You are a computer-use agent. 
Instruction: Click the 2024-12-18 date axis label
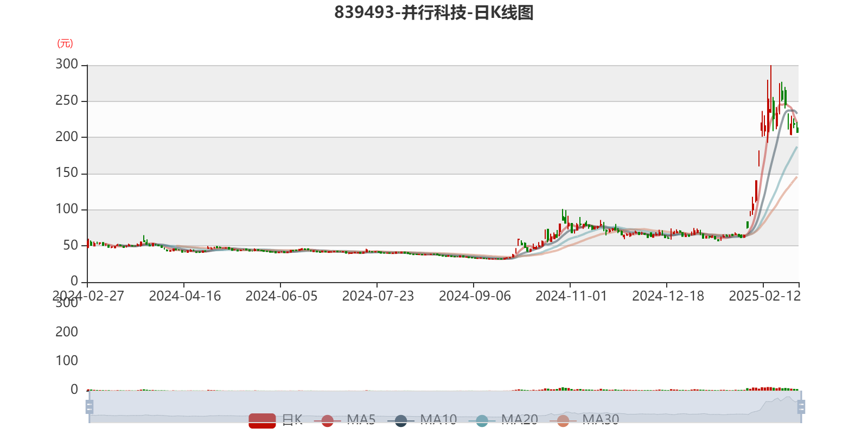point(667,296)
